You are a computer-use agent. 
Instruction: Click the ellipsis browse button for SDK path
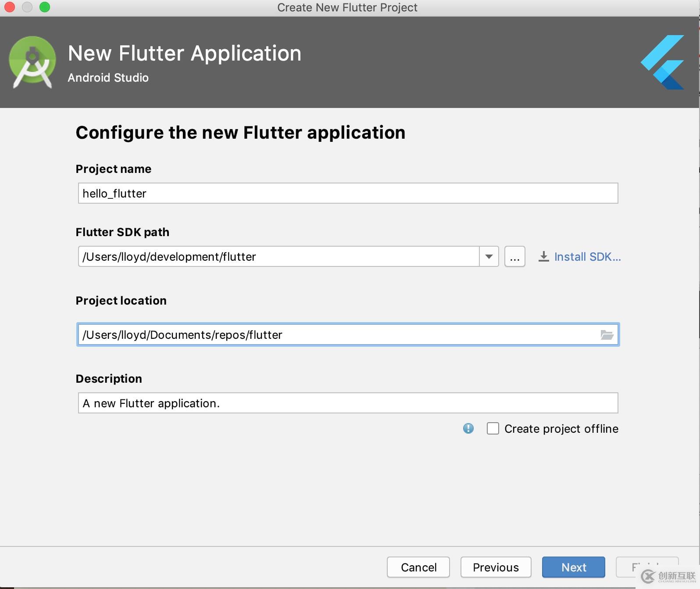pos(514,257)
